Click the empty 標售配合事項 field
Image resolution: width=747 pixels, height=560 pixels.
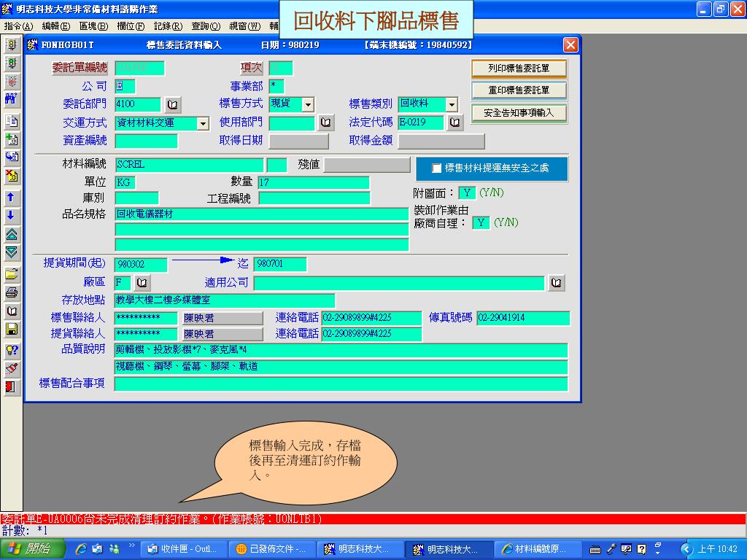tap(341, 384)
